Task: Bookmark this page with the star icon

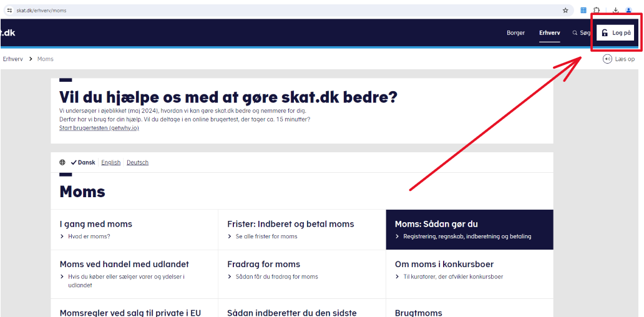Action: click(565, 11)
